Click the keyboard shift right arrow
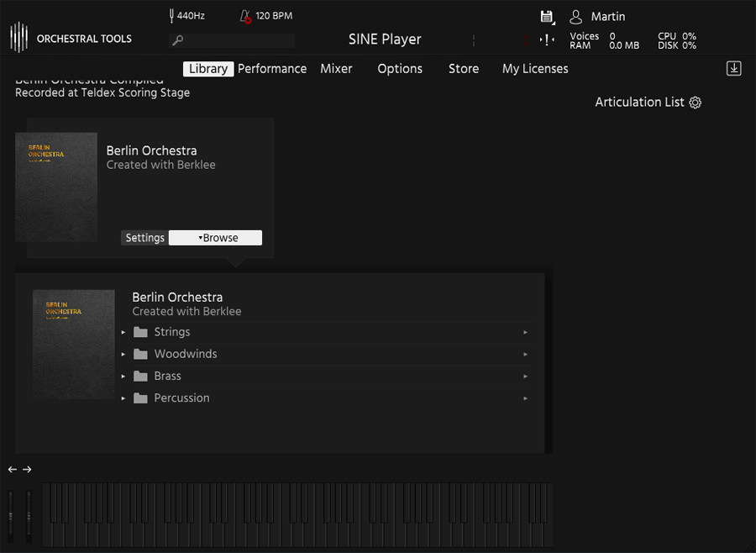Screen dimensions: 756x553 click(27, 469)
